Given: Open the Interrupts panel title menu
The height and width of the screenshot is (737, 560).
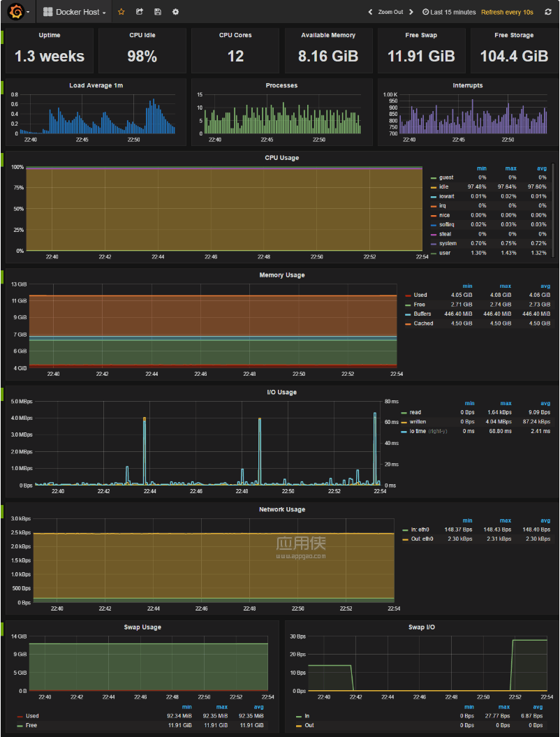Looking at the screenshot, I should point(467,85).
